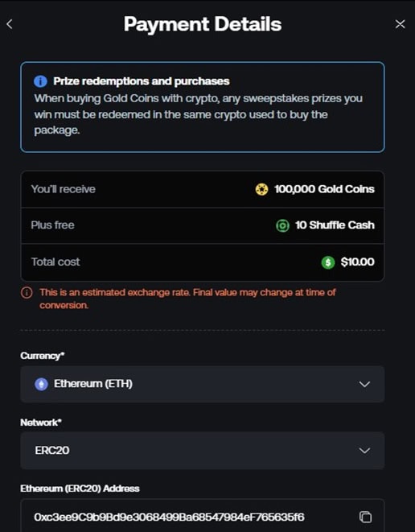Click the Prize redemptions and purchases heading
The image size is (415, 532).
coord(142,81)
